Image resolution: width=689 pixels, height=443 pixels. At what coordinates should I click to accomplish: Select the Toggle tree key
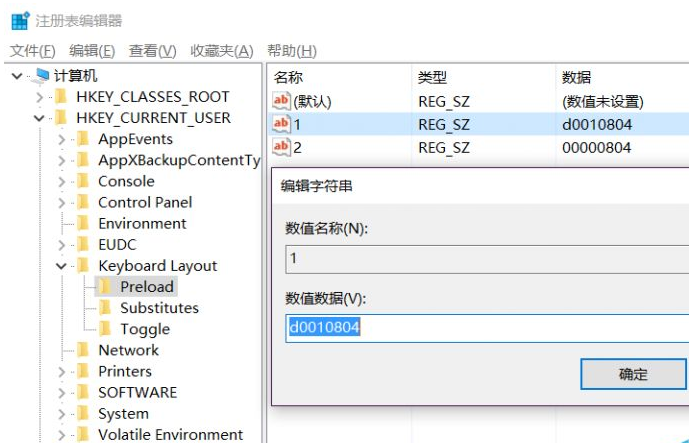tap(145, 329)
